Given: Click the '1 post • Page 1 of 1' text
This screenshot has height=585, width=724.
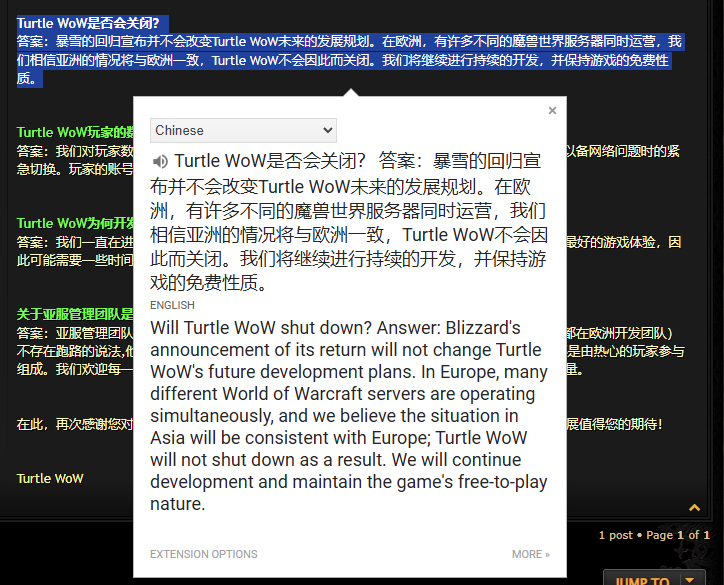Looking at the screenshot, I should [x=654, y=535].
